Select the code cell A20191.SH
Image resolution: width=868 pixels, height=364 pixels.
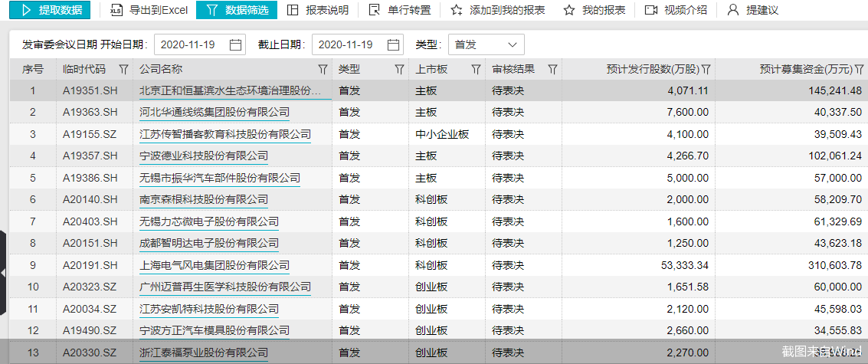tap(90, 265)
